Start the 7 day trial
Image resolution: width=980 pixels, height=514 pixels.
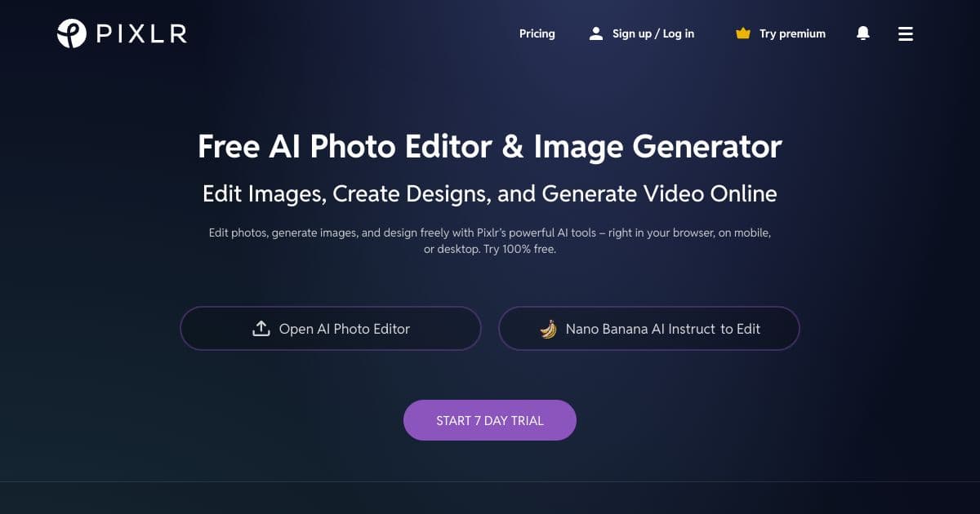tap(490, 420)
